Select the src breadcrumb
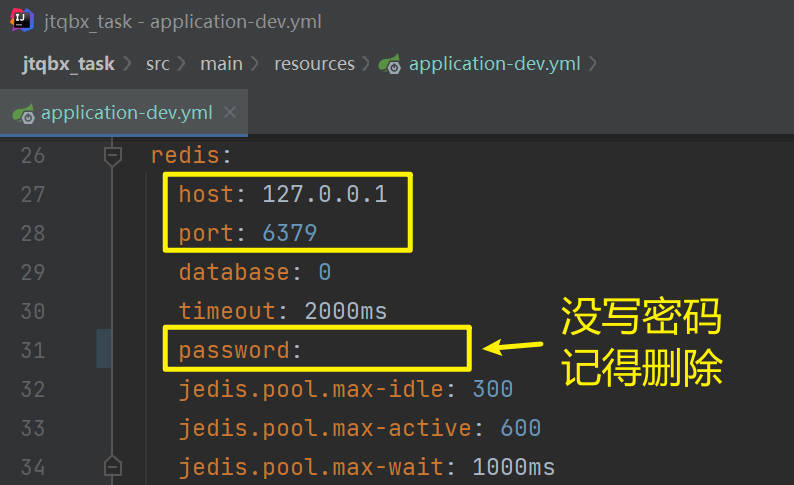794x485 pixels. 157,64
